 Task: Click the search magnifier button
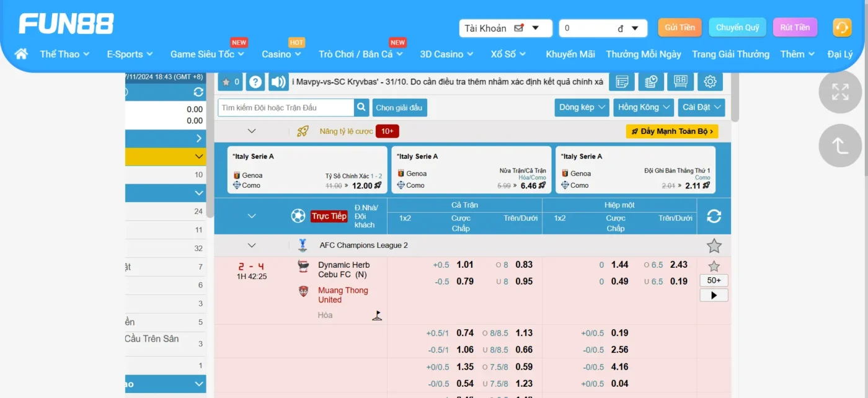(x=361, y=107)
